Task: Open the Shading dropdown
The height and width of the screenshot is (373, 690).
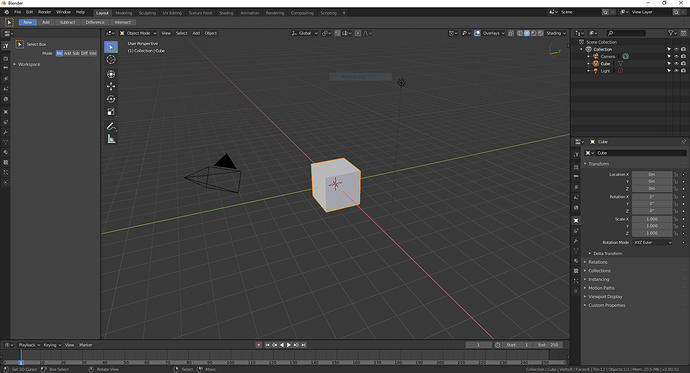Action: point(556,33)
